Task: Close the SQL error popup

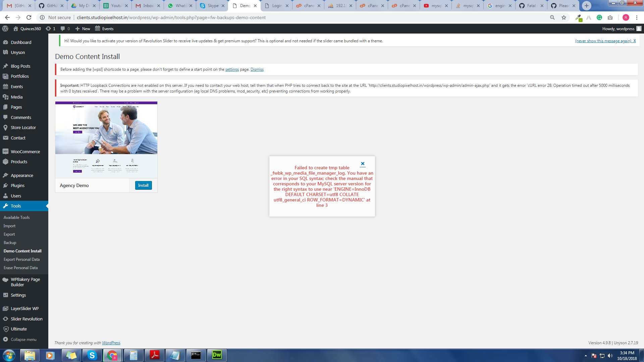Action: tap(363, 164)
